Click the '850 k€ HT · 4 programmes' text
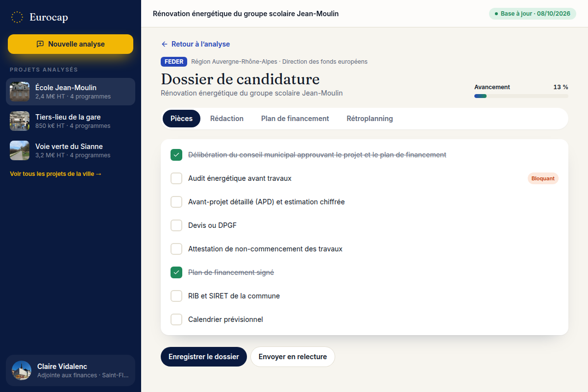 (x=73, y=126)
